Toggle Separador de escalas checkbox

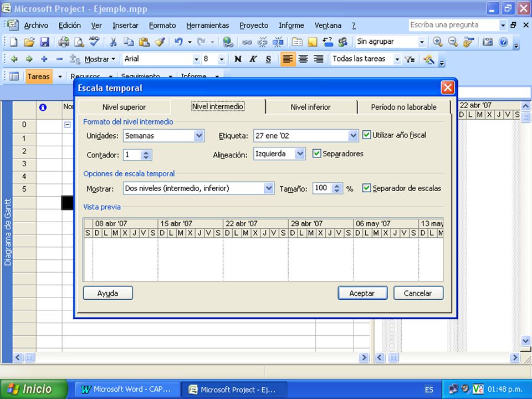coord(366,188)
